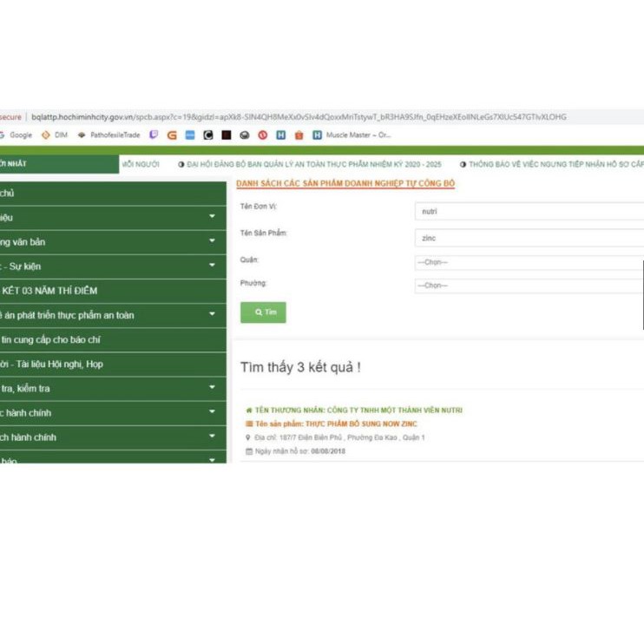Click the green Tìm search button
Image resolution: width=644 pixels, height=644 pixels.
pos(263,312)
